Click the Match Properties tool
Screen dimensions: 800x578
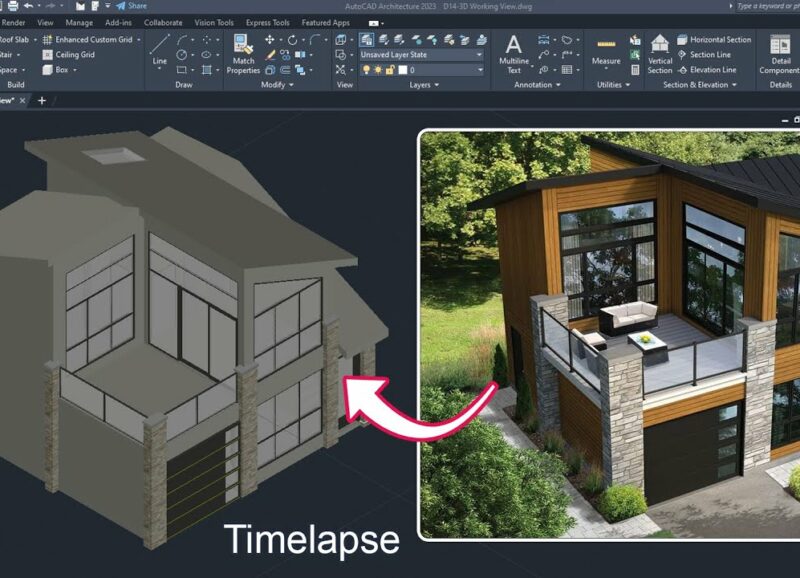point(243,54)
